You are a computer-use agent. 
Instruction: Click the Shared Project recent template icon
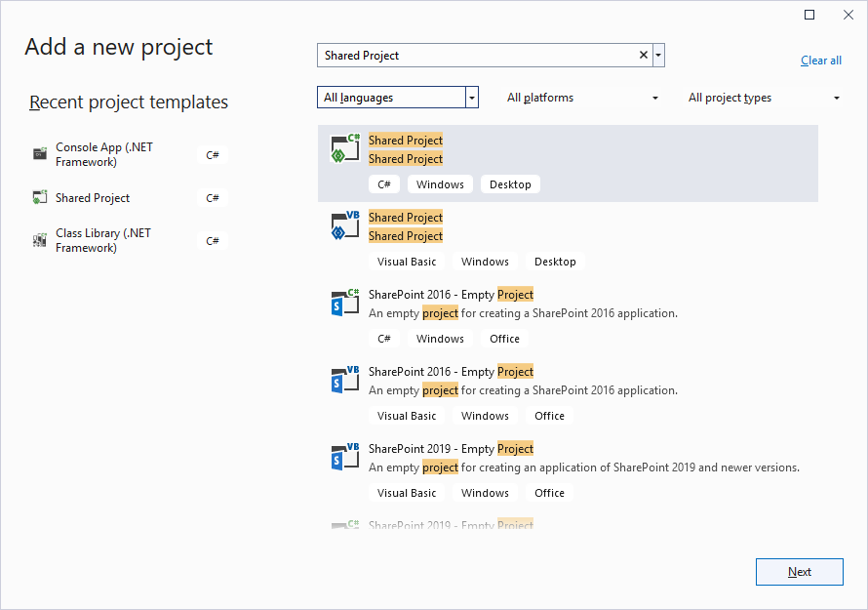point(40,197)
